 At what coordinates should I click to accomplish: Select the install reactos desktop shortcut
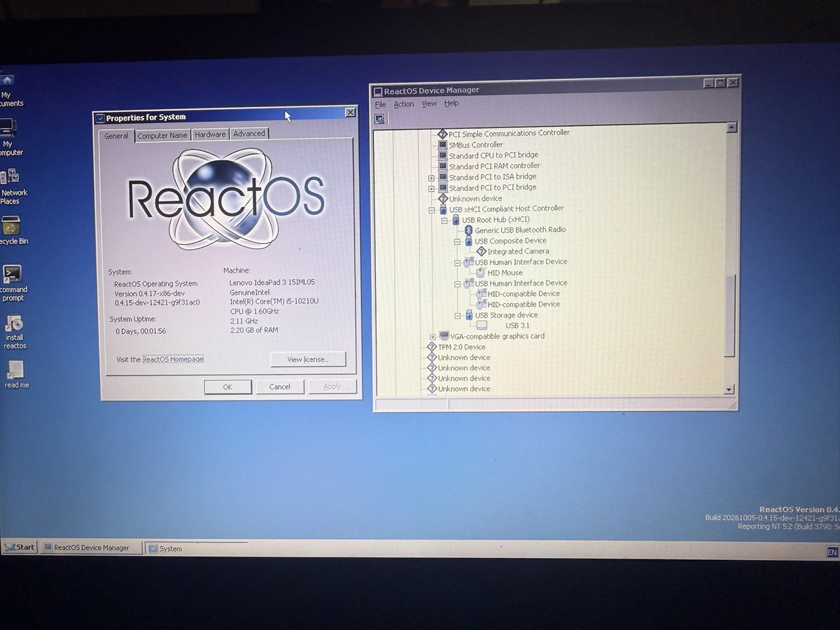15,332
